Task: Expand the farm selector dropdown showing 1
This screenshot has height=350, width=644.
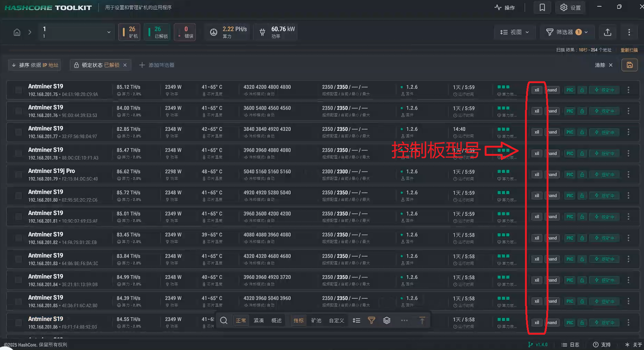Action: click(x=76, y=32)
